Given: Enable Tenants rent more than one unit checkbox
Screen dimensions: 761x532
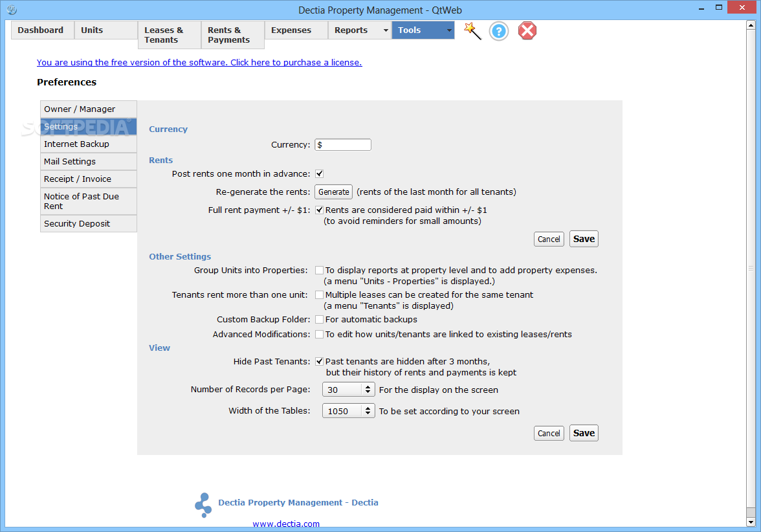Looking at the screenshot, I should click(x=320, y=294).
